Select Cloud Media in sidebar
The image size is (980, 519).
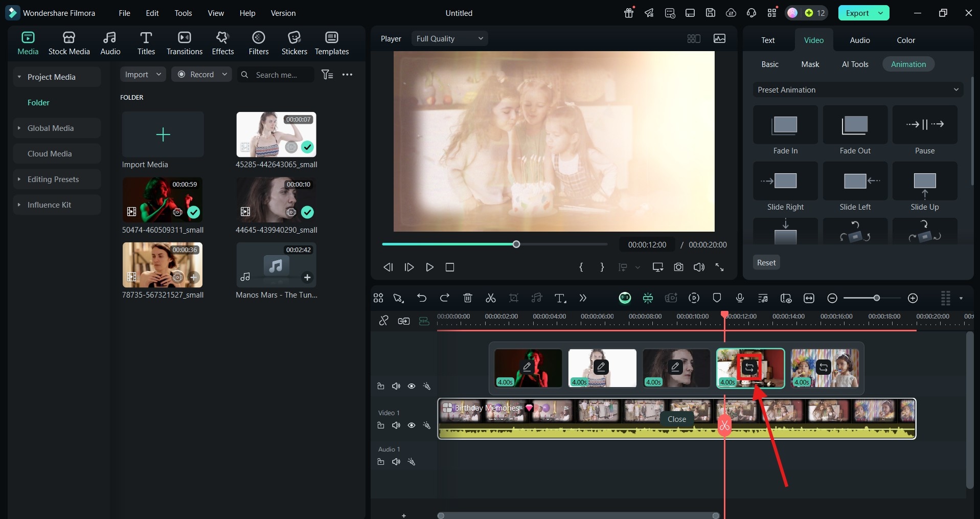57,153
